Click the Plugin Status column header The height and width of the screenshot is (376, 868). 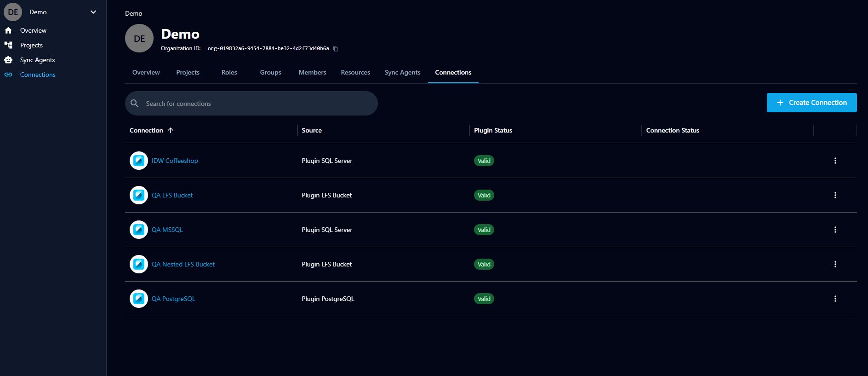tap(493, 130)
